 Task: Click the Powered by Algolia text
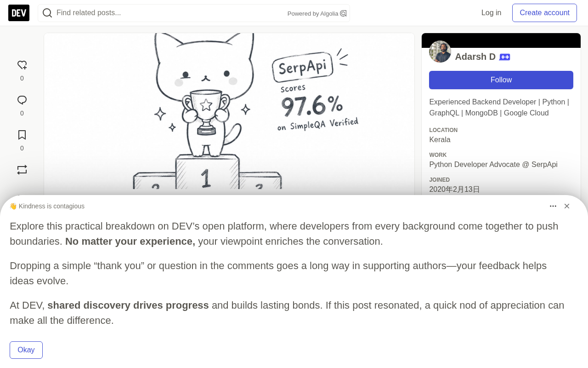(313, 14)
